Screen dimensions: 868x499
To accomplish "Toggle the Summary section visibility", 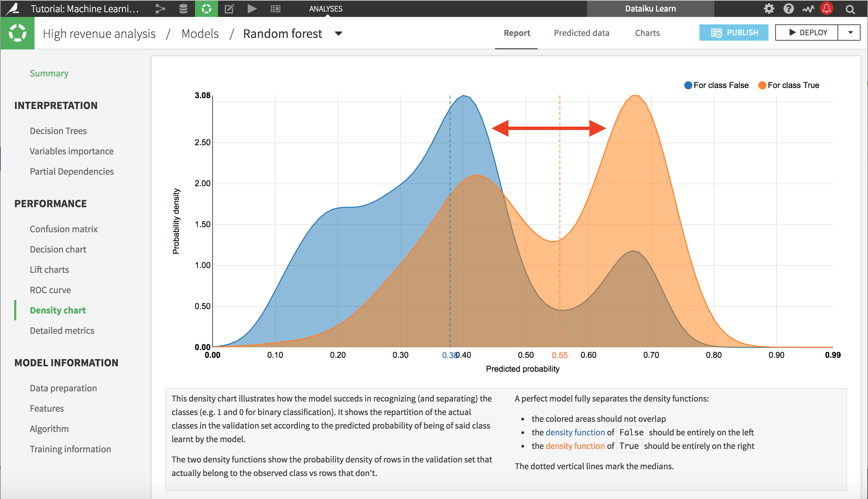I will (49, 73).
